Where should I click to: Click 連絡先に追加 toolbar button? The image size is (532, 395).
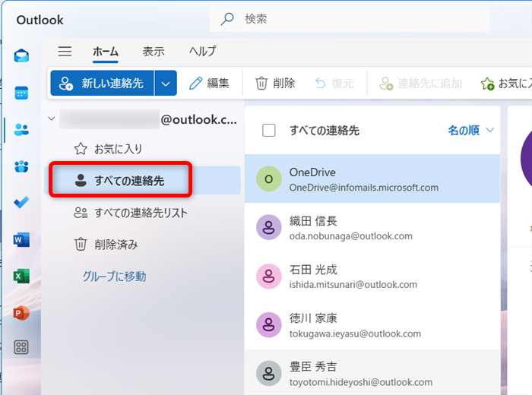pos(421,83)
